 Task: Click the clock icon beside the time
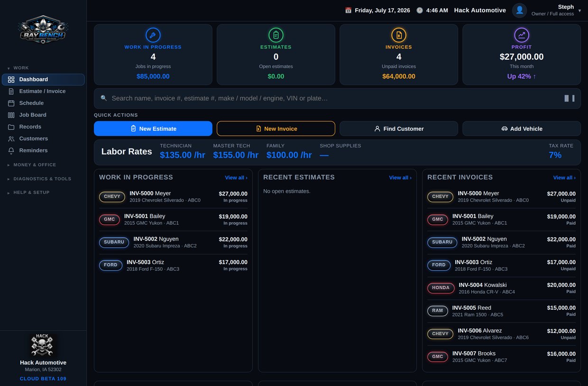click(420, 10)
